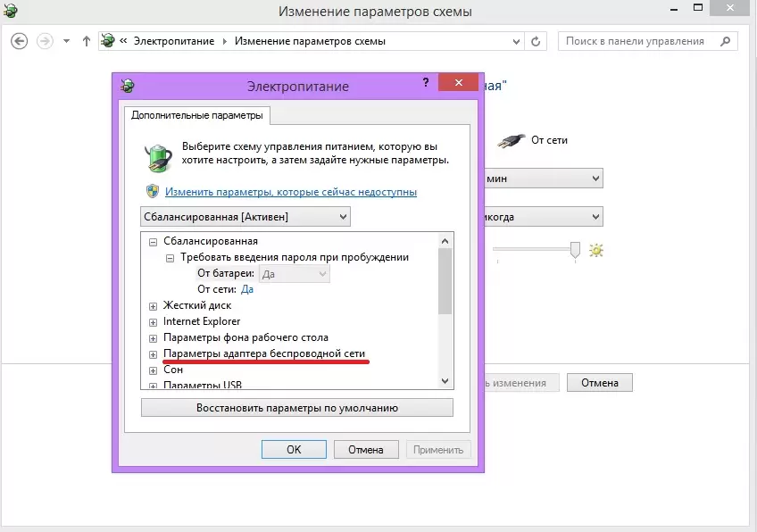The height and width of the screenshot is (532, 757).
Task: Click the back navigation arrow
Action: (20, 41)
